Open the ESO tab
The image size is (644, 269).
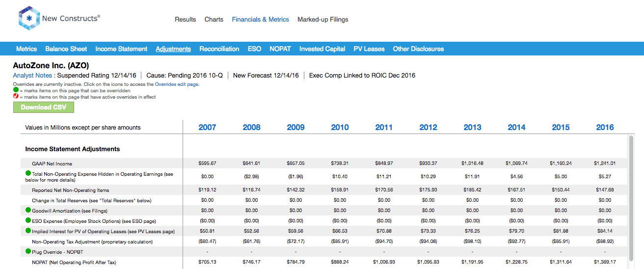coord(254,49)
